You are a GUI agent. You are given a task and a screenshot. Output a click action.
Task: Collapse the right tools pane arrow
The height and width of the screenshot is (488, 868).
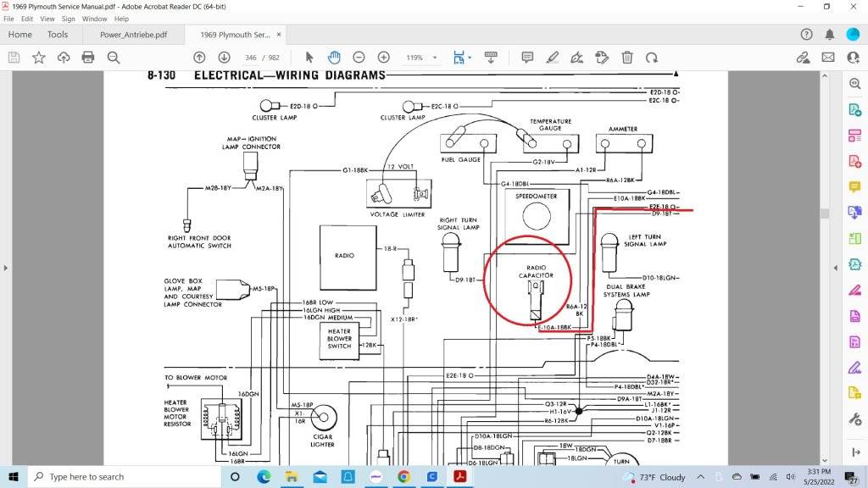(x=835, y=268)
